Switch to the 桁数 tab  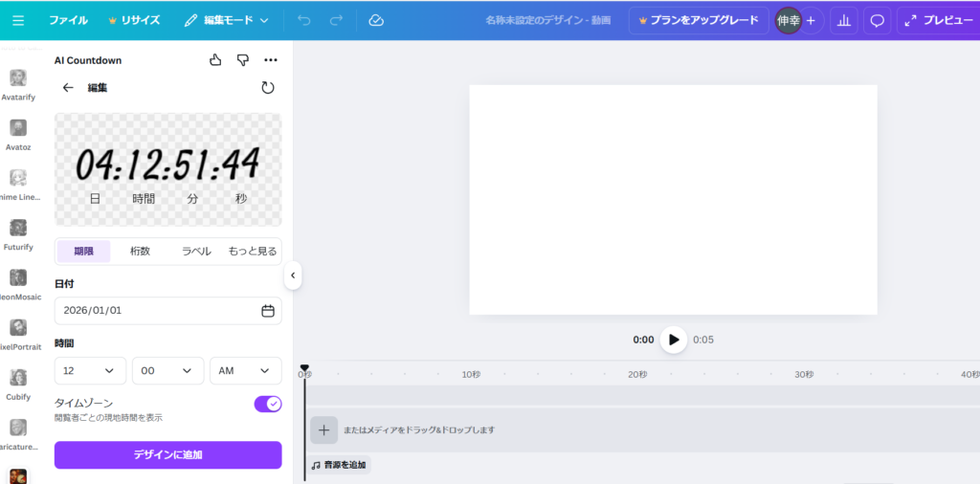(140, 251)
